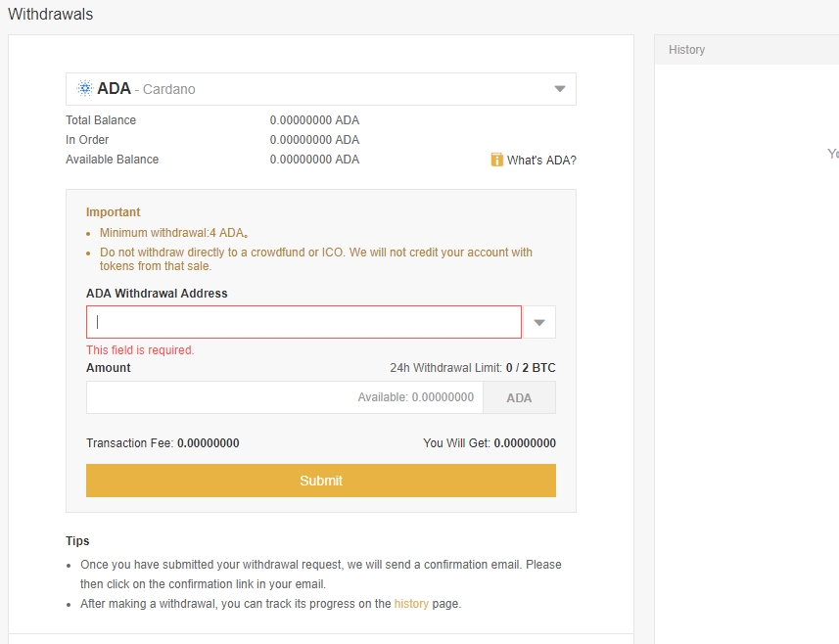Viewport: 839px width, 644px height.
Task: Click the Withdrawals page heading
Action: (50, 14)
